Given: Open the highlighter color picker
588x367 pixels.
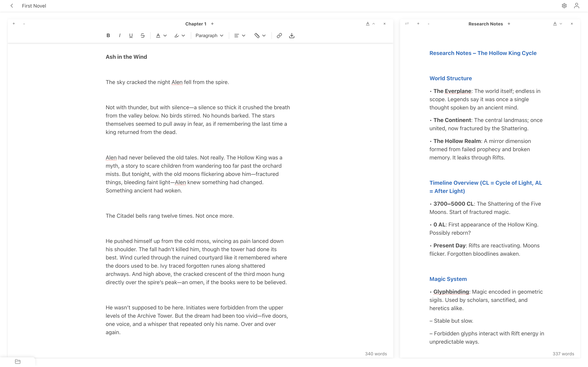Looking at the screenshot, I should click(x=180, y=35).
